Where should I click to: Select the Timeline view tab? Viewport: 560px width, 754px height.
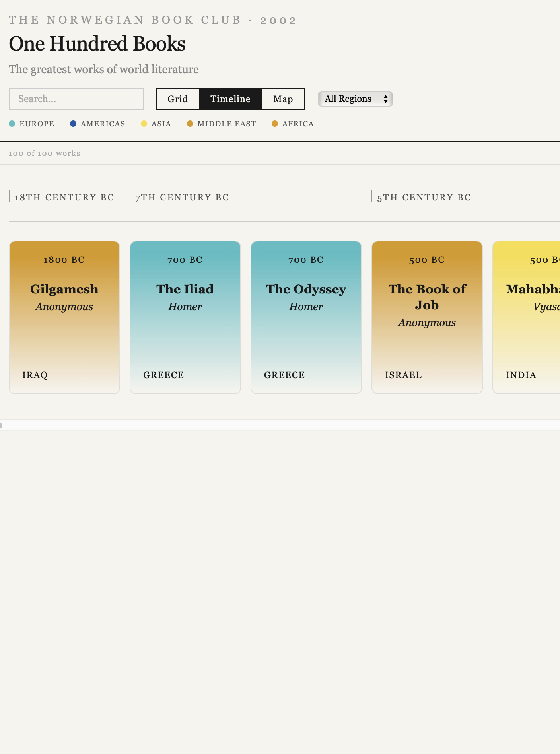coord(231,99)
